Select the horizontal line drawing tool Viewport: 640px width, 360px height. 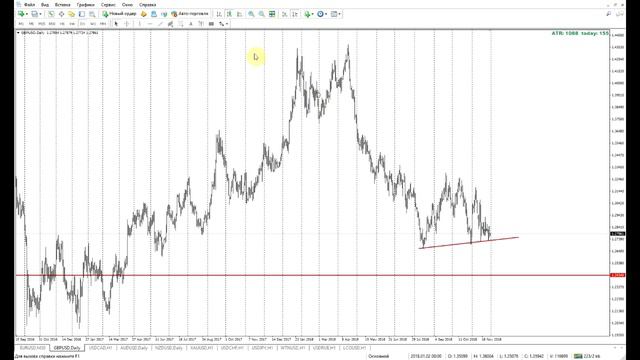(x=150, y=24)
